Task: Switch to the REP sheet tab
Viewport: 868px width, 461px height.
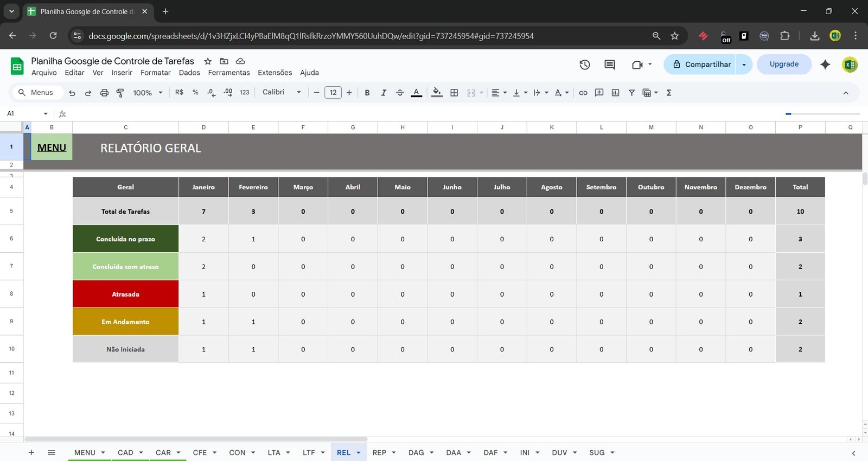Action: coord(379,452)
